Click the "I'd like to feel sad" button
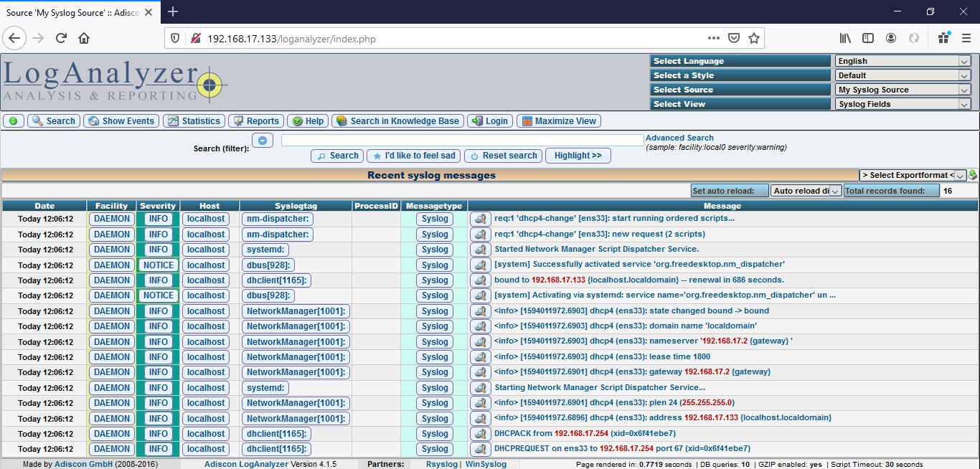The image size is (980, 469). click(414, 156)
